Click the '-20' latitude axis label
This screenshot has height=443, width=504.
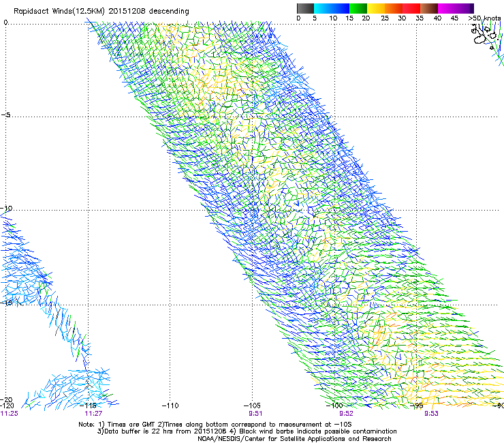[6, 399]
